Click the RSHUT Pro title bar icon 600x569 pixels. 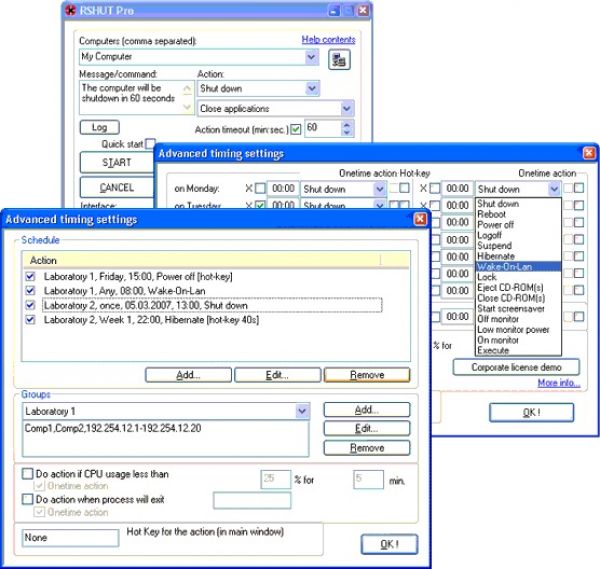click(x=70, y=10)
